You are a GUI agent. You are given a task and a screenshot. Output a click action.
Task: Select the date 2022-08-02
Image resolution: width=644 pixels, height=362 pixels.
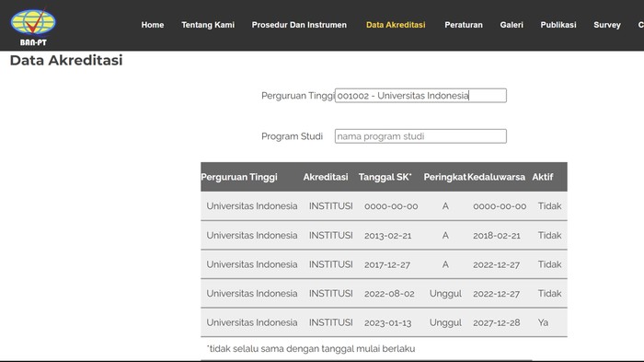click(389, 294)
